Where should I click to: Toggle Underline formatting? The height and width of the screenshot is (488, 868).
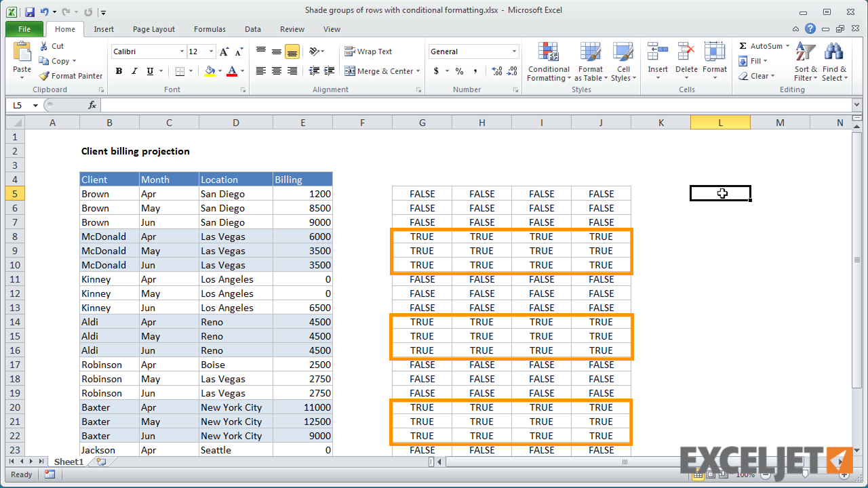pos(150,71)
